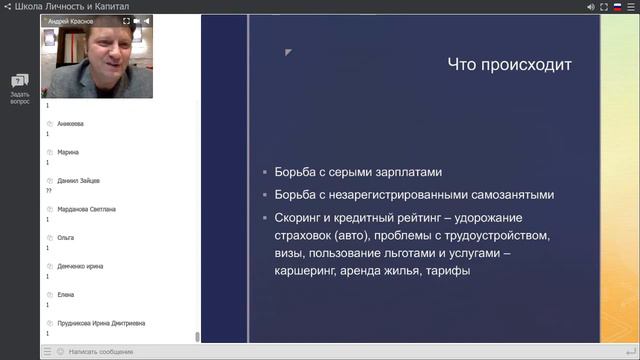
Task: Open the emoji picker in message bar
Action: [x=60, y=351]
